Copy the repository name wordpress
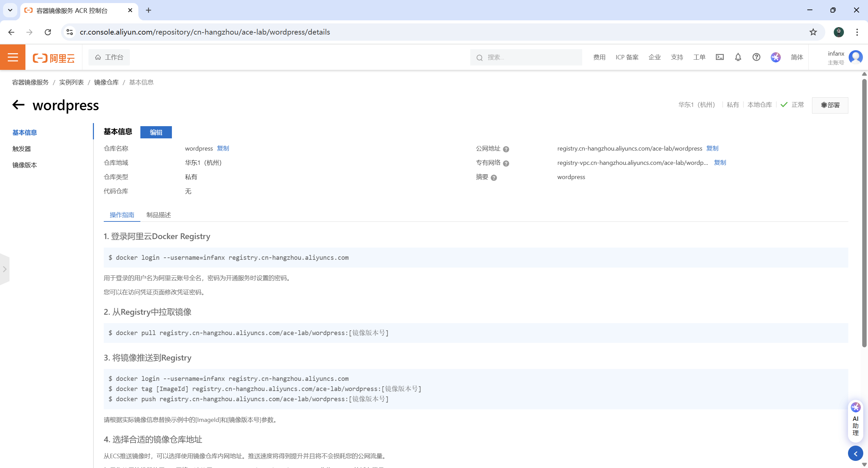 (223, 149)
